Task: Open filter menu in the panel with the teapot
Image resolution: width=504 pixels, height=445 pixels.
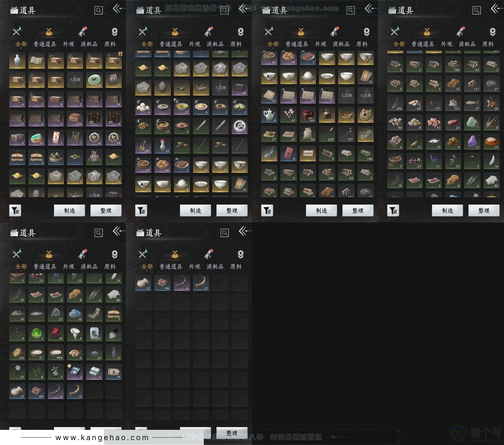Action: click(267, 210)
